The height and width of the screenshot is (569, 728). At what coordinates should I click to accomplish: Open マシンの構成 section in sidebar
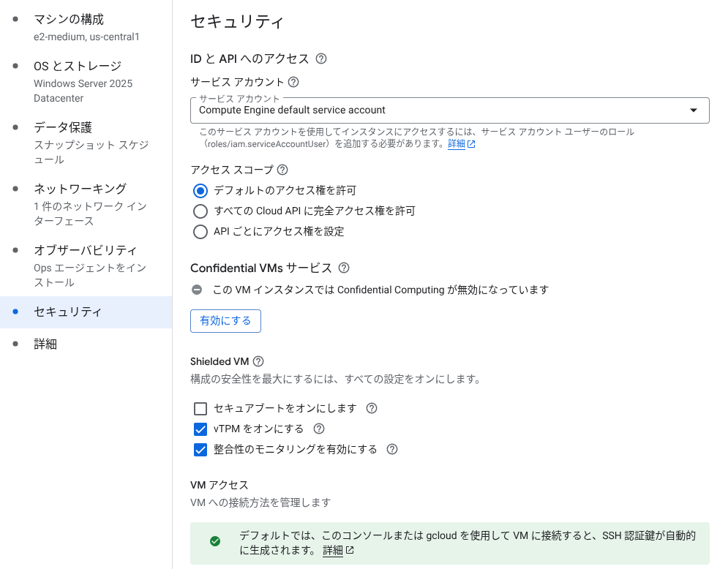tap(86, 27)
